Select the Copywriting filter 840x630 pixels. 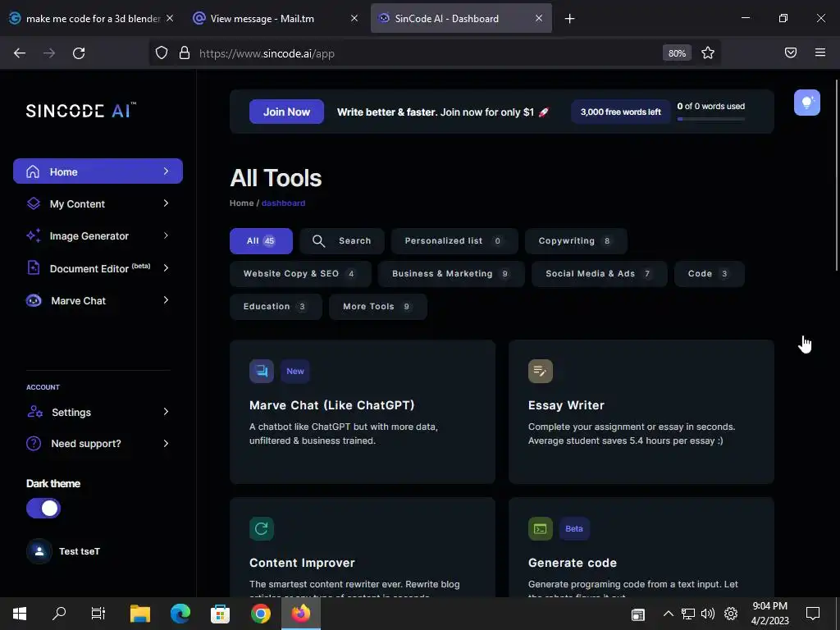[x=576, y=241]
